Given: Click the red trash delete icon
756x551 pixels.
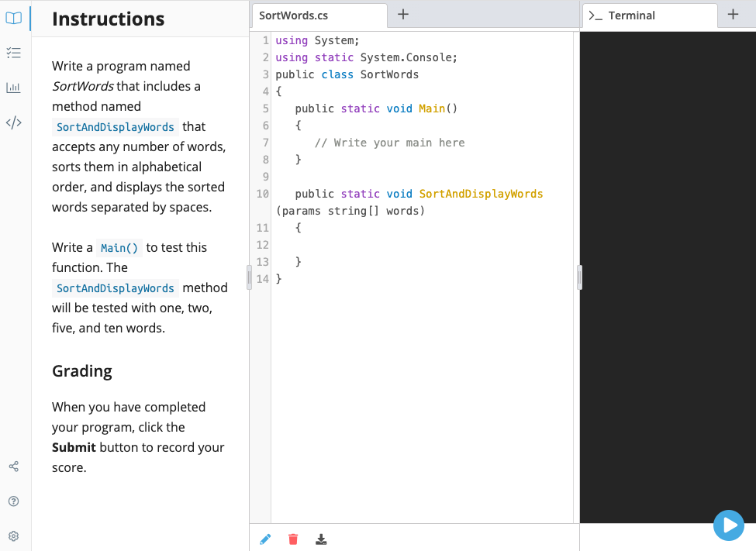Looking at the screenshot, I should click(293, 539).
